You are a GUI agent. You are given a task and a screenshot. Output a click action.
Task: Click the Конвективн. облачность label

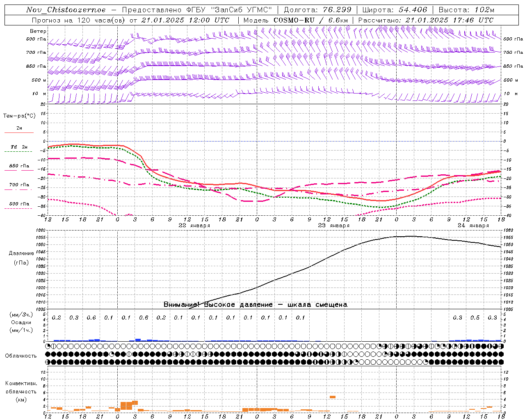21,388
